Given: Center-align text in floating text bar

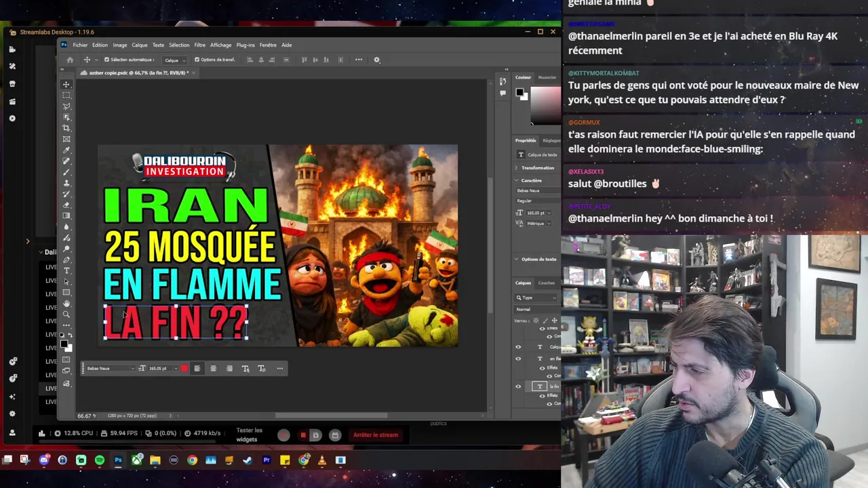Looking at the screenshot, I should (x=213, y=368).
